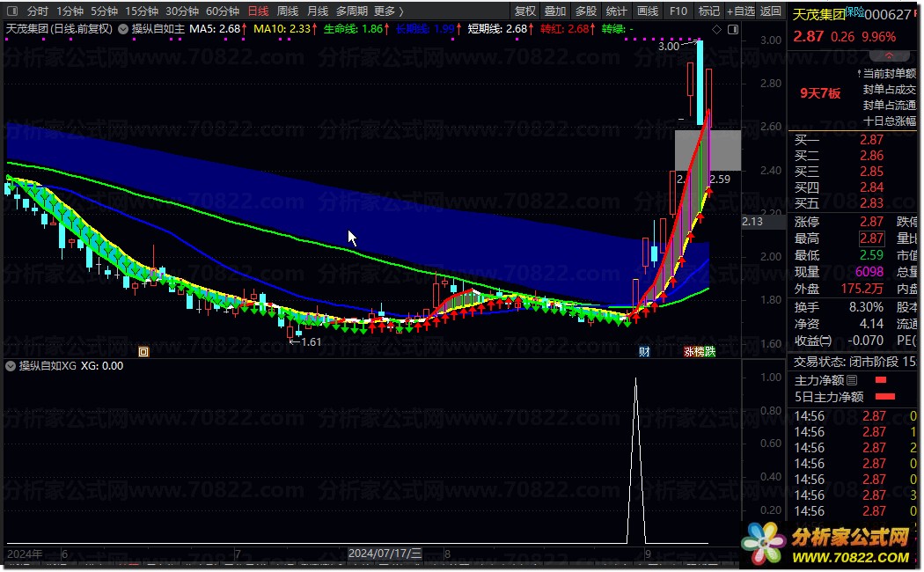This screenshot has height=572, width=924.
Task: Expand the 操纵自如XG sub-indicator dropdown
Action: click(x=11, y=366)
